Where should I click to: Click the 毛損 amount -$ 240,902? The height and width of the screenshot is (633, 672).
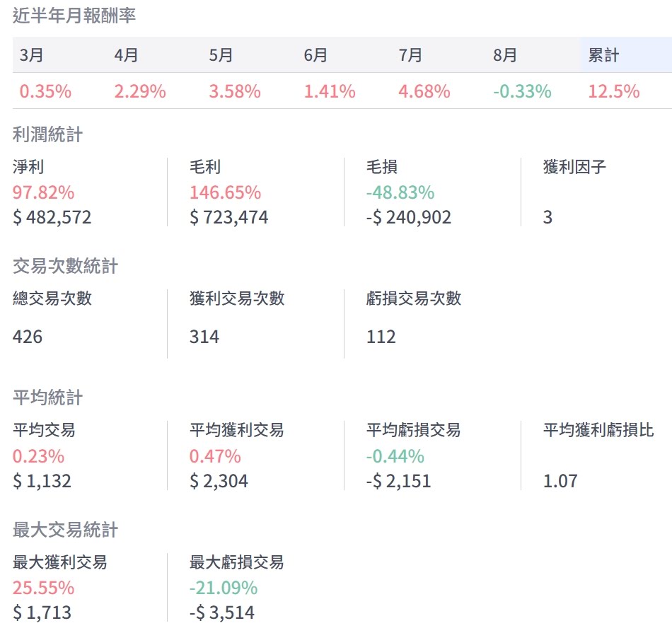tap(408, 217)
